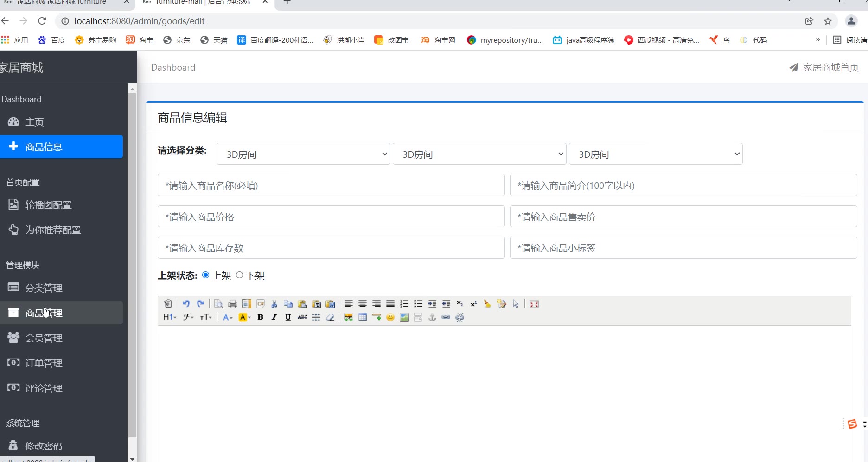Visit 家居商城首页 link
This screenshot has height=462, width=868.
click(824, 67)
